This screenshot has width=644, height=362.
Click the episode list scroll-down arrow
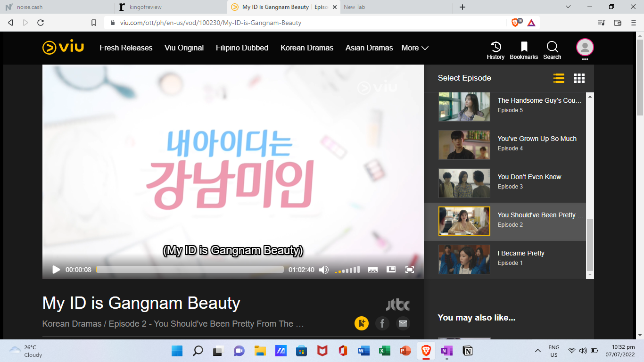pos(590,274)
